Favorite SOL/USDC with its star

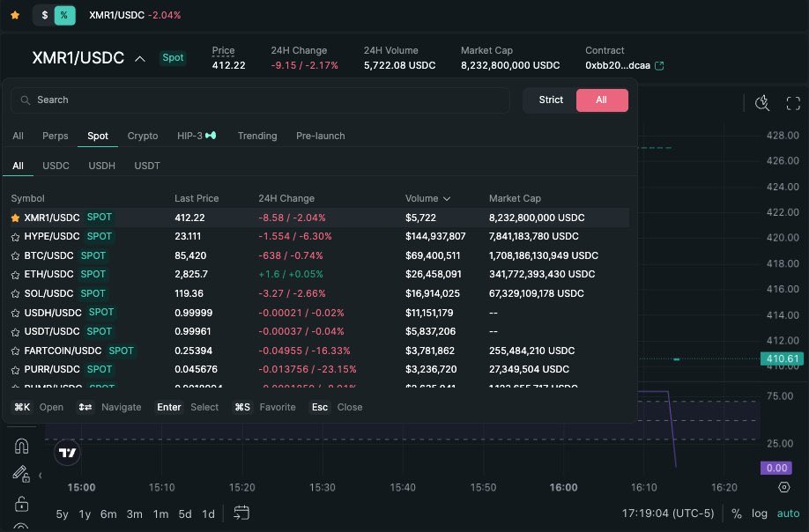pyautogui.click(x=16, y=294)
